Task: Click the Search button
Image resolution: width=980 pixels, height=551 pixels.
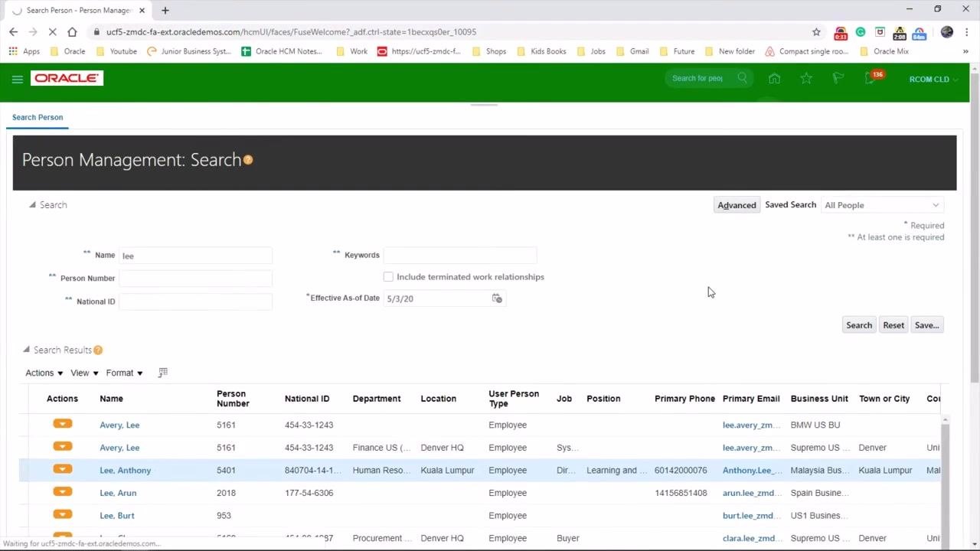Action: (859, 325)
